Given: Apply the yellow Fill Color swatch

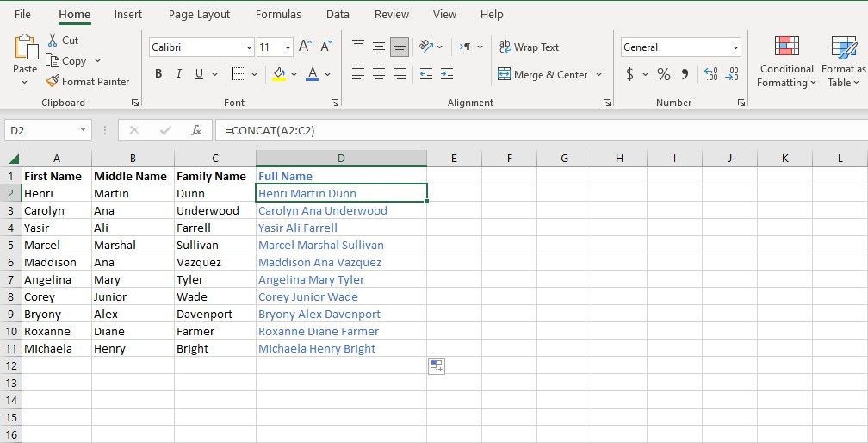Looking at the screenshot, I should coord(279,75).
